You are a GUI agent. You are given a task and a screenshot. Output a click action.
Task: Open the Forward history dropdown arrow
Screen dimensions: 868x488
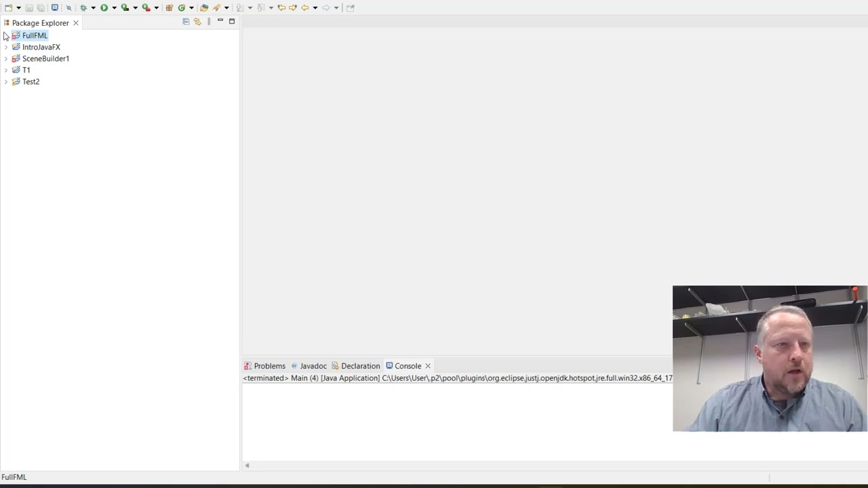pyautogui.click(x=336, y=7)
